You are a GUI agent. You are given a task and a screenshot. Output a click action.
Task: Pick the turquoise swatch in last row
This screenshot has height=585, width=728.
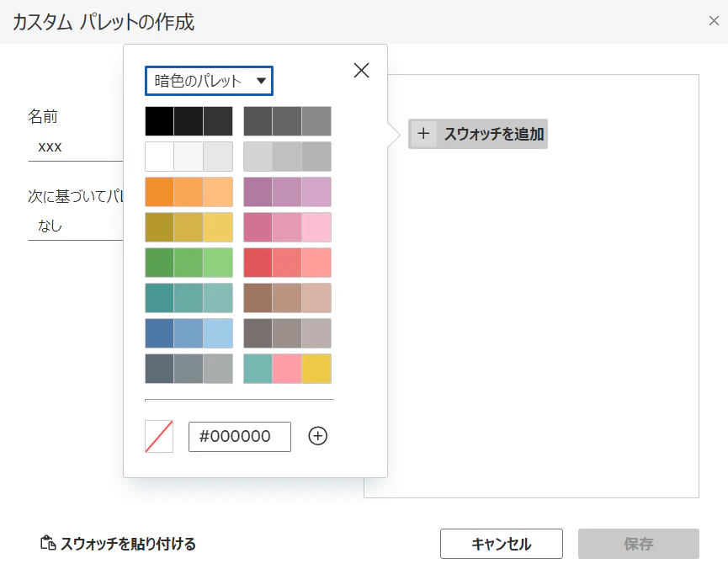258,368
